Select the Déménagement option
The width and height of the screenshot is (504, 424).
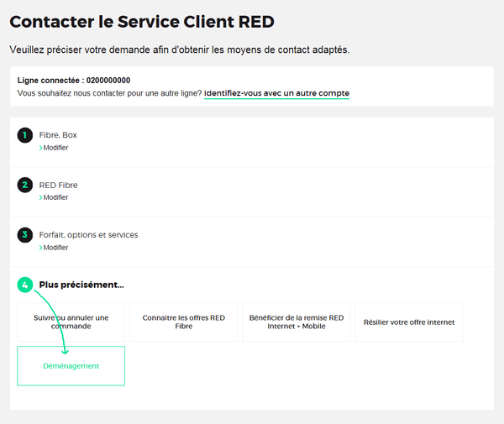pos(71,366)
